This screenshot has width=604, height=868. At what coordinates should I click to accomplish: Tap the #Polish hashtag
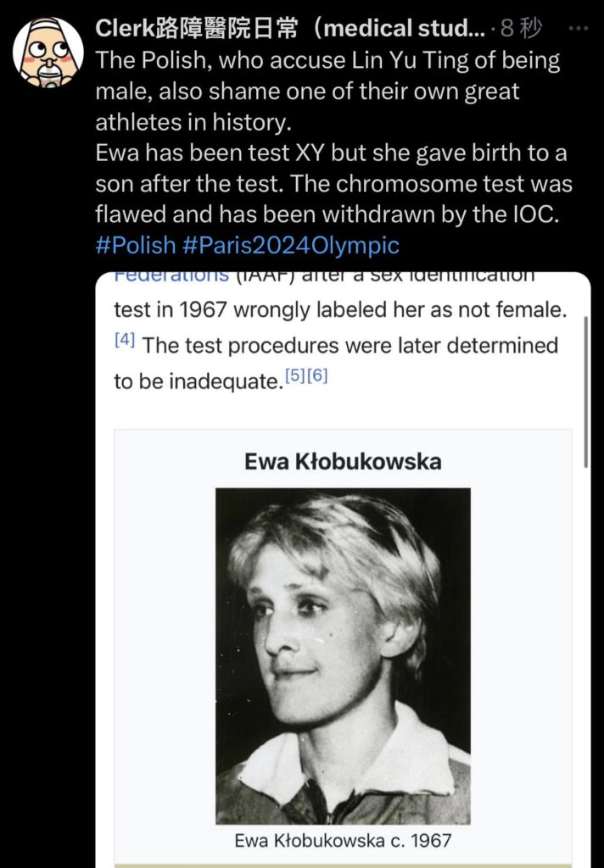click(x=135, y=245)
